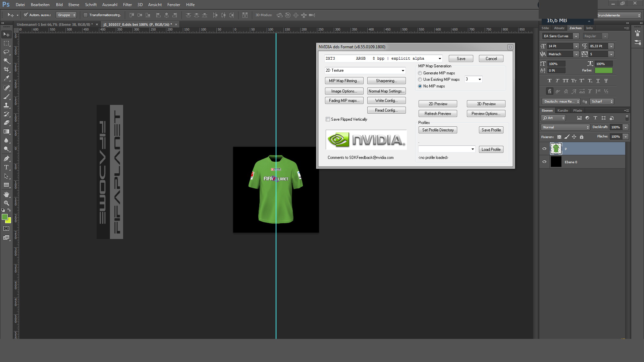Viewport: 644px width, 362px height.
Task: Select the Brush tool
Action: (6, 97)
